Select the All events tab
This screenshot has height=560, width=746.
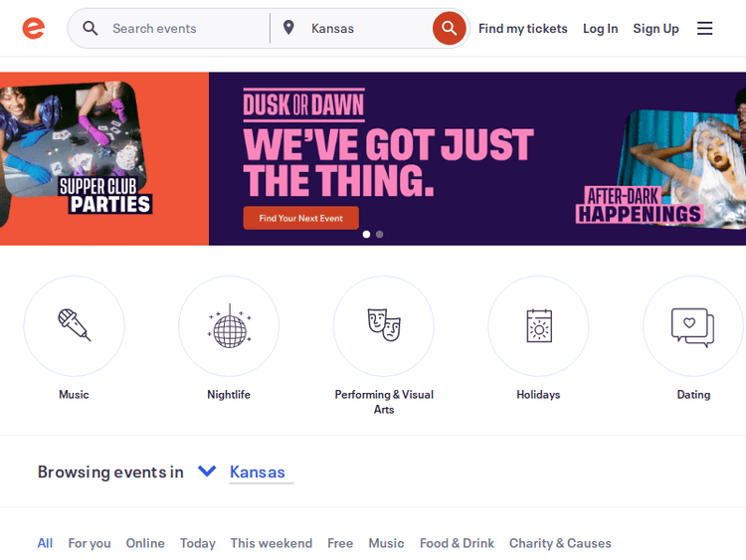point(45,543)
